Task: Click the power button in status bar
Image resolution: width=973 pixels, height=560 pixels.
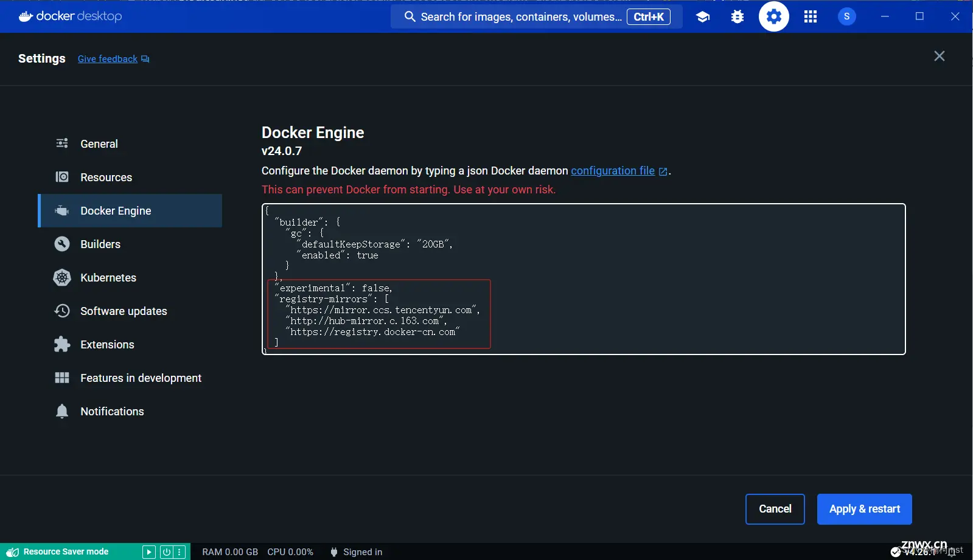Action: (x=166, y=552)
